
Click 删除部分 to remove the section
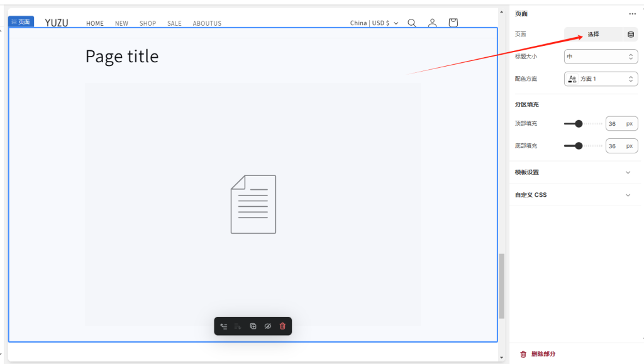click(543, 354)
